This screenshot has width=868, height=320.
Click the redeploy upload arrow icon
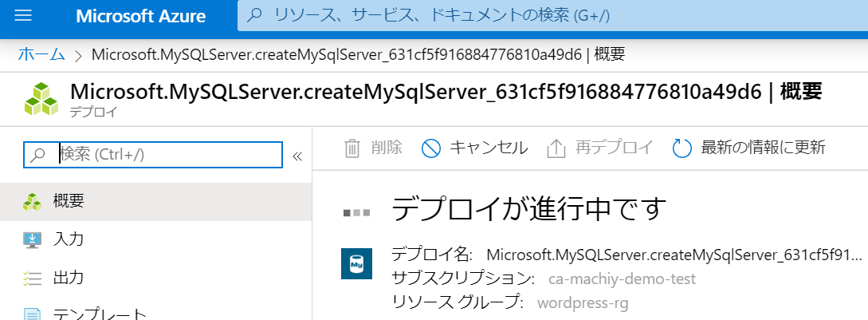point(556,148)
